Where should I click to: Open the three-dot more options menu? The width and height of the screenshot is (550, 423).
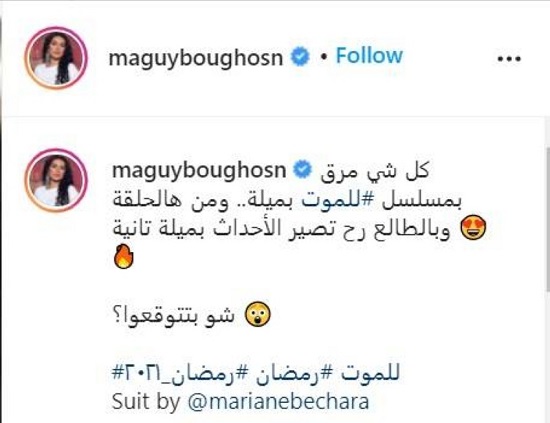509,59
